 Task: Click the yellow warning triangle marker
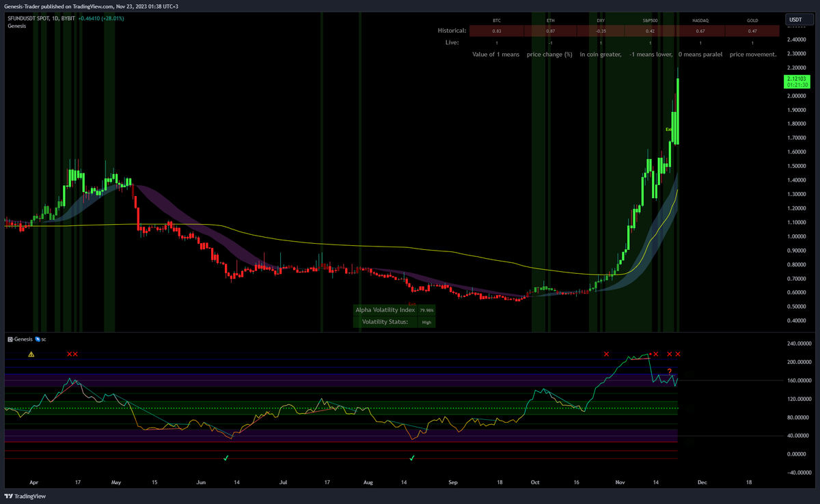tap(31, 354)
